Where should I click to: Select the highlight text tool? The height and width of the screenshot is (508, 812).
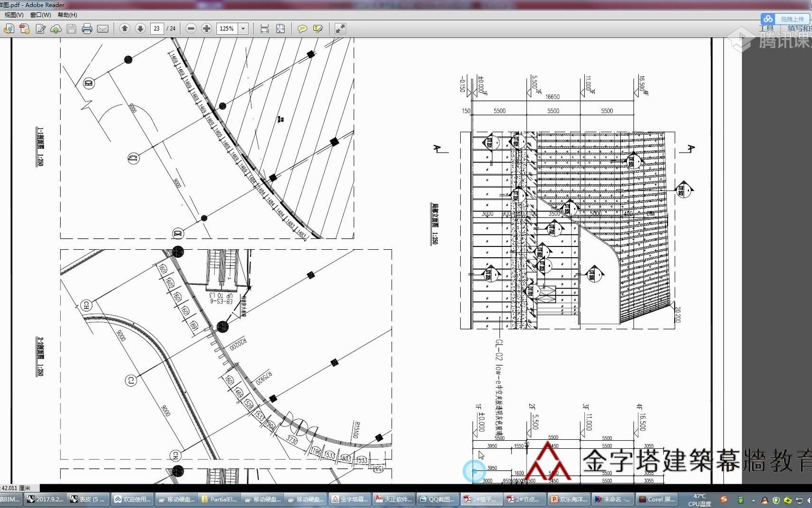click(318, 29)
